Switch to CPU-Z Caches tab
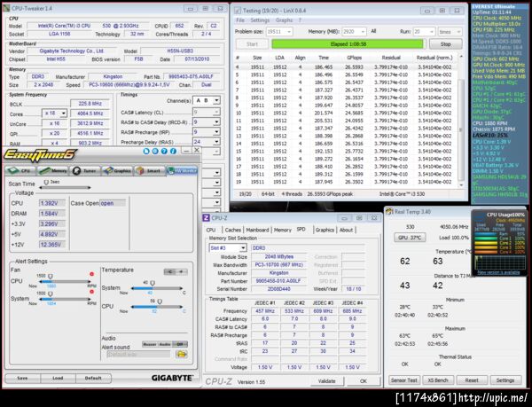 click(x=233, y=230)
